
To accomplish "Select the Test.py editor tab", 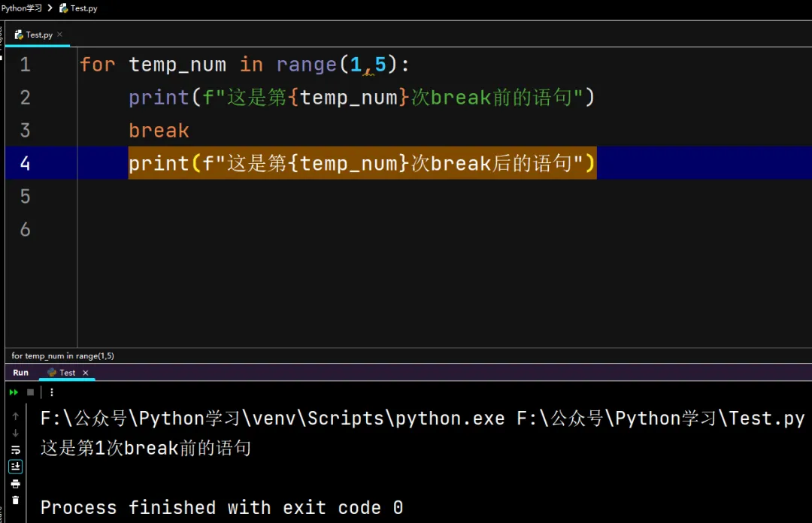I will click(x=38, y=35).
